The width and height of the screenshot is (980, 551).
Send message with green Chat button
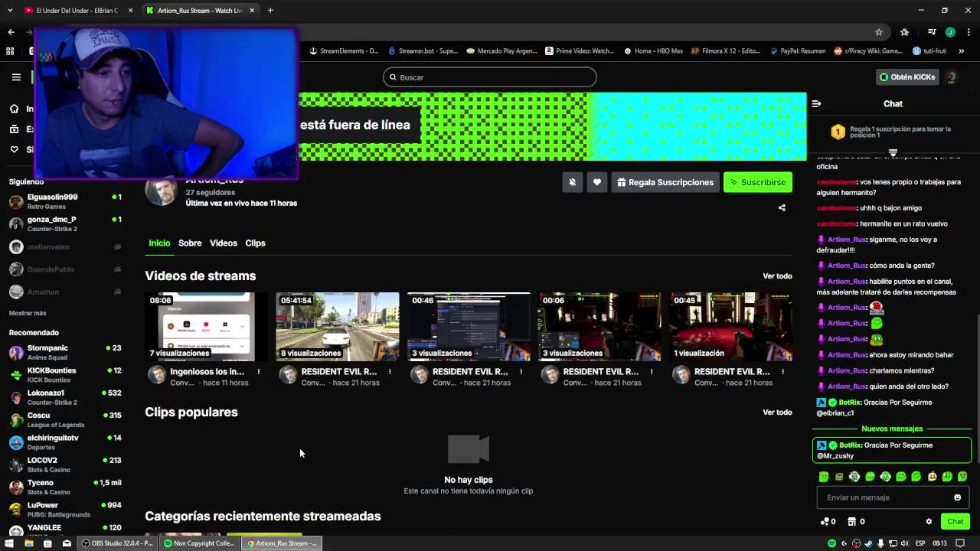tap(955, 521)
